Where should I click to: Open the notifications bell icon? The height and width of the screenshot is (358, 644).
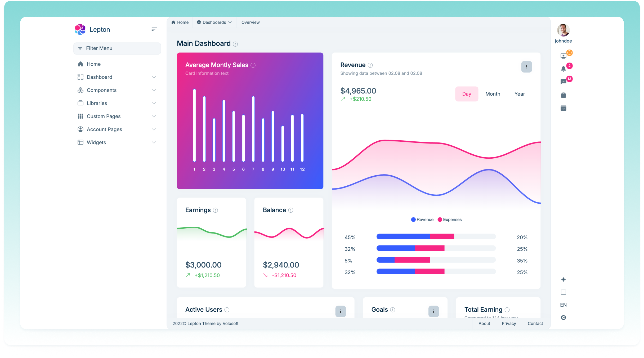click(563, 69)
